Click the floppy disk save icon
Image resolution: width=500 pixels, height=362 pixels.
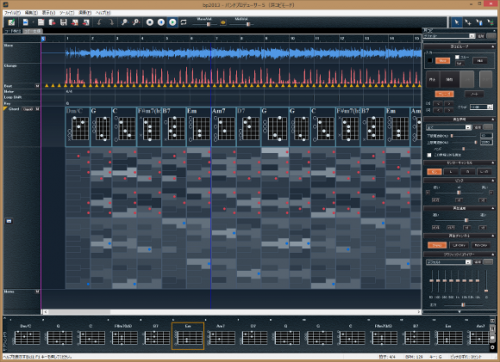(63, 22)
